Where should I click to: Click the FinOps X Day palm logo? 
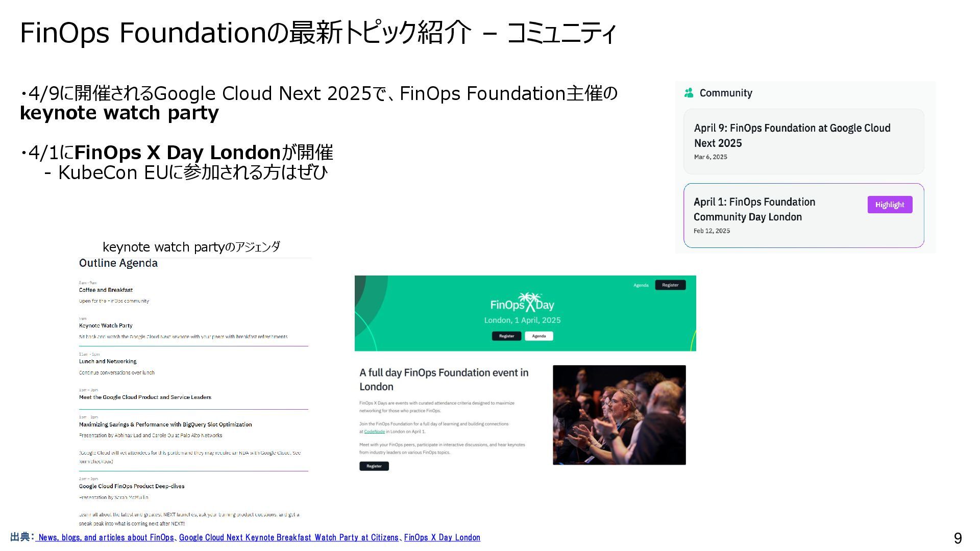tap(522, 303)
